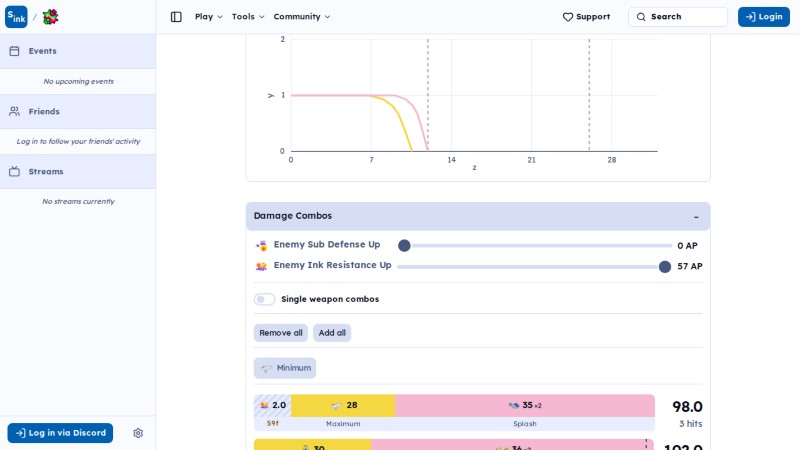Click the Enemy Ink Resistance Up ability icon
800x450 pixels.
click(261, 266)
